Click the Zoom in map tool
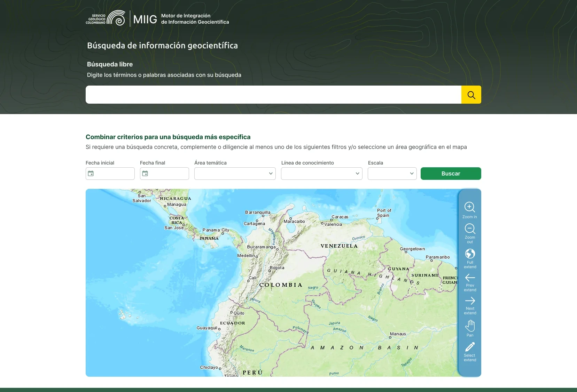 pyautogui.click(x=470, y=210)
